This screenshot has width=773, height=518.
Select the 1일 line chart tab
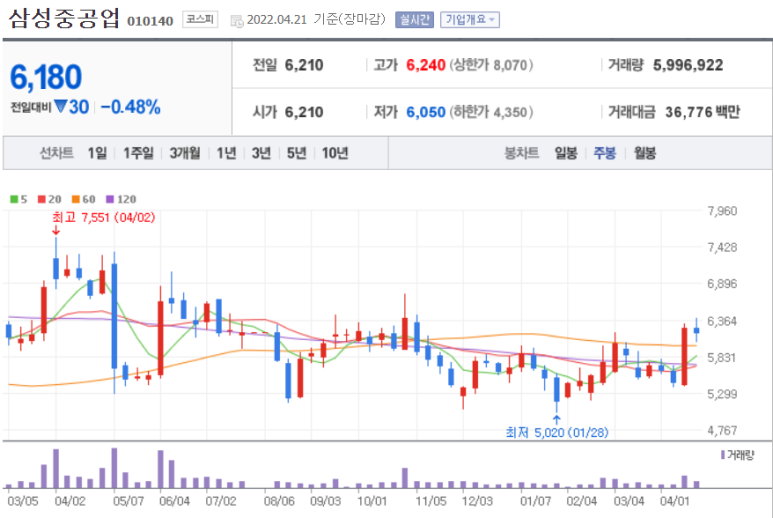(97, 153)
